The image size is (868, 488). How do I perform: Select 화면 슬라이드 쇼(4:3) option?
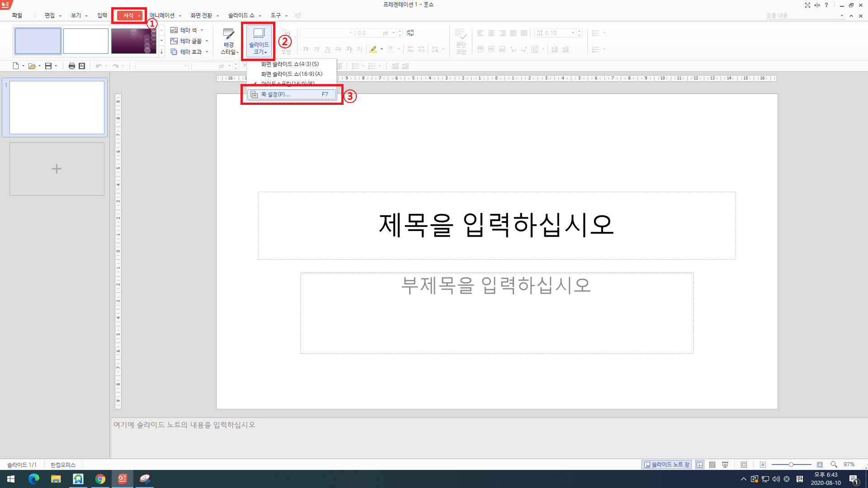coord(290,64)
